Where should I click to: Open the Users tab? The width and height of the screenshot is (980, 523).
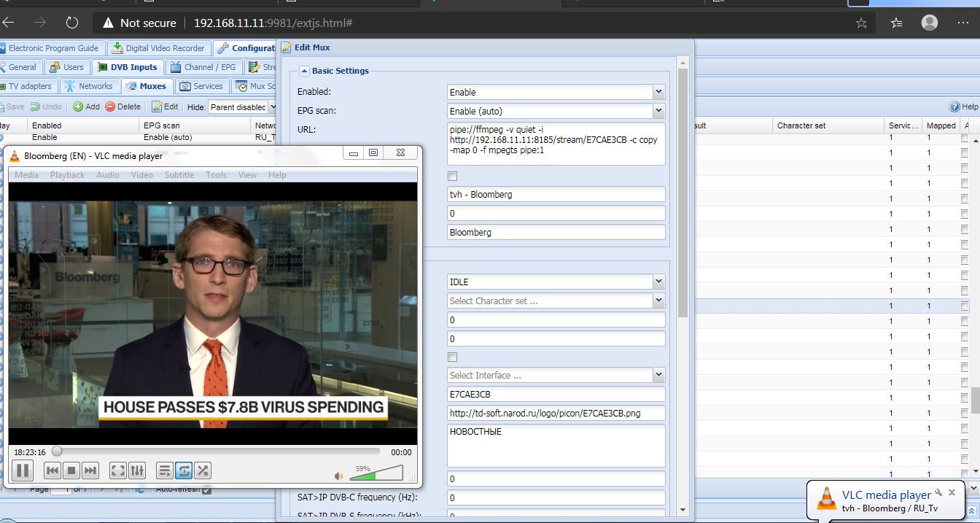[66, 67]
